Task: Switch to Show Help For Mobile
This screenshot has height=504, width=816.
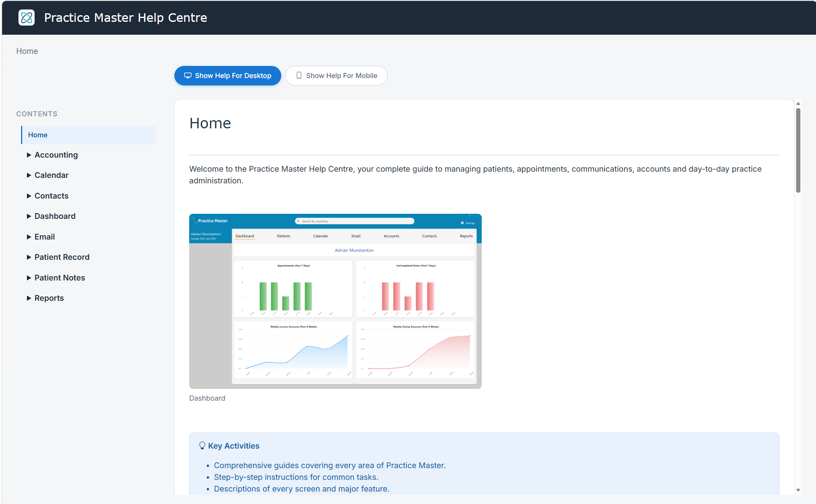Action: point(336,76)
